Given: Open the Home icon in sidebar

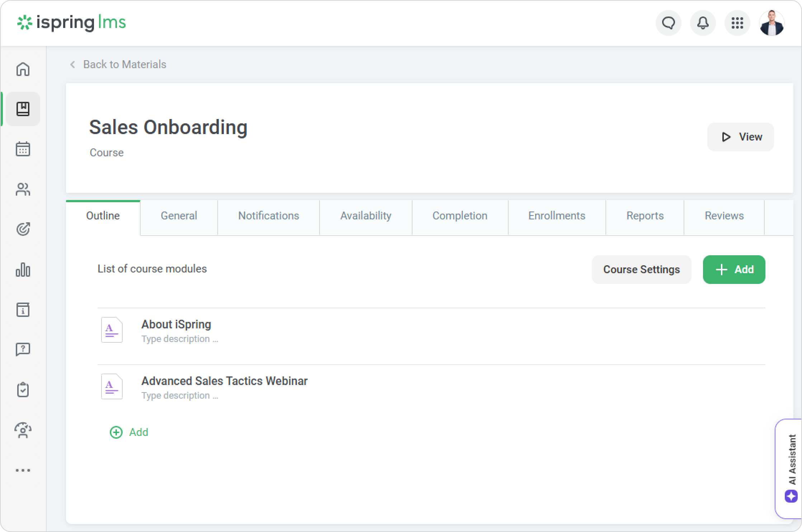Looking at the screenshot, I should (x=23, y=69).
